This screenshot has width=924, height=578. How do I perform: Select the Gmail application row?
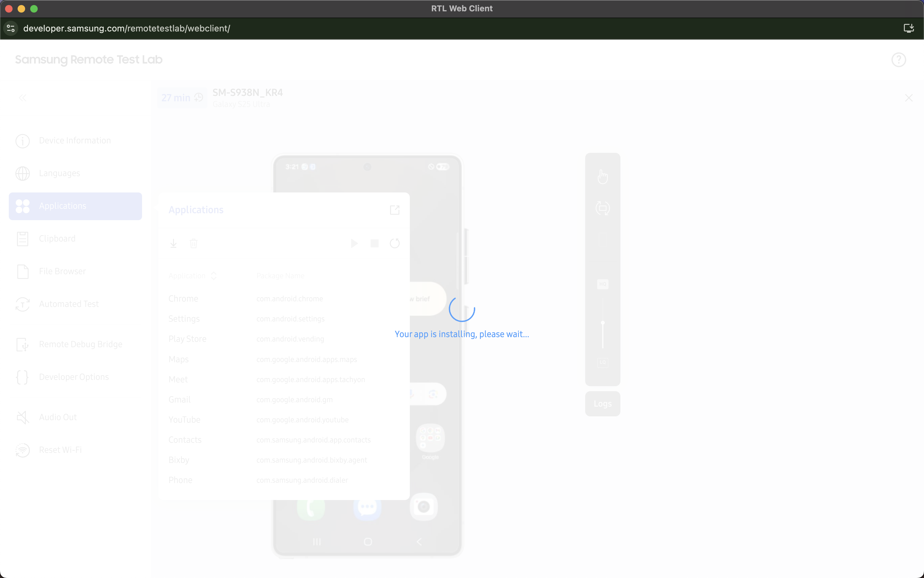284,399
